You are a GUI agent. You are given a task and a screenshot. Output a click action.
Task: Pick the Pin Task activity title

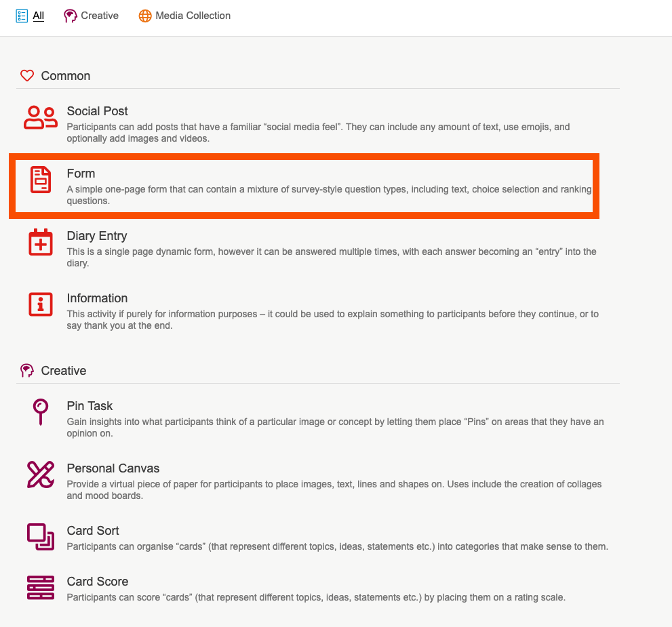click(90, 406)
